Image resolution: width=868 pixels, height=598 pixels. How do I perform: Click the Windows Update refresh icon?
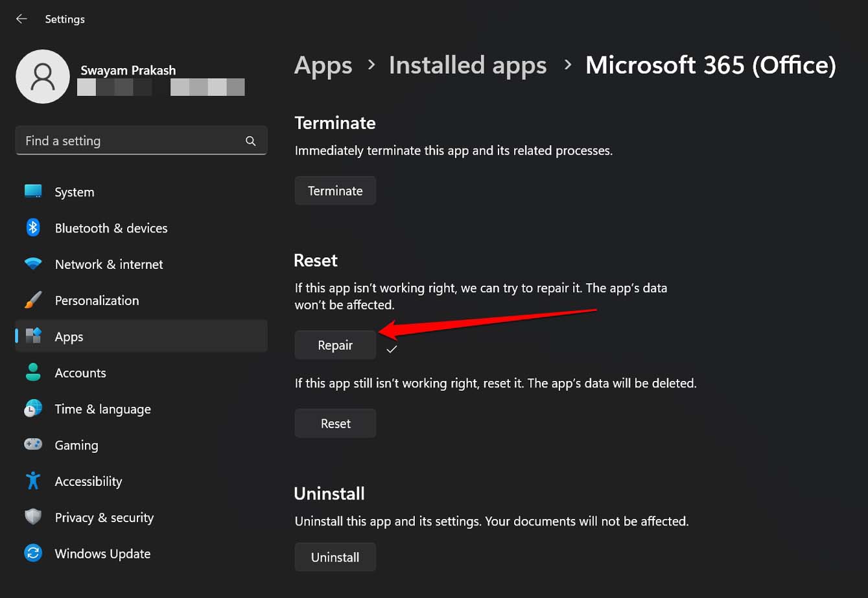[33, 554]
